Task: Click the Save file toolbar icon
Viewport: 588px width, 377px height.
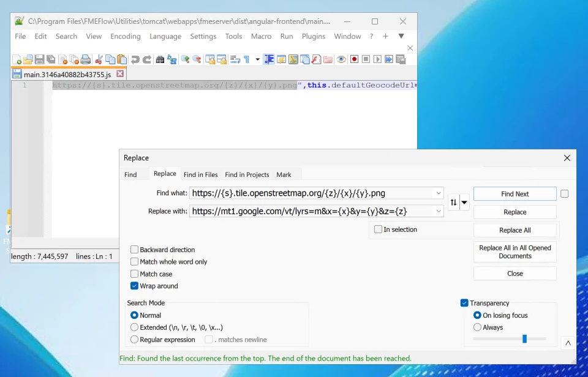Action: click(39, 59)
